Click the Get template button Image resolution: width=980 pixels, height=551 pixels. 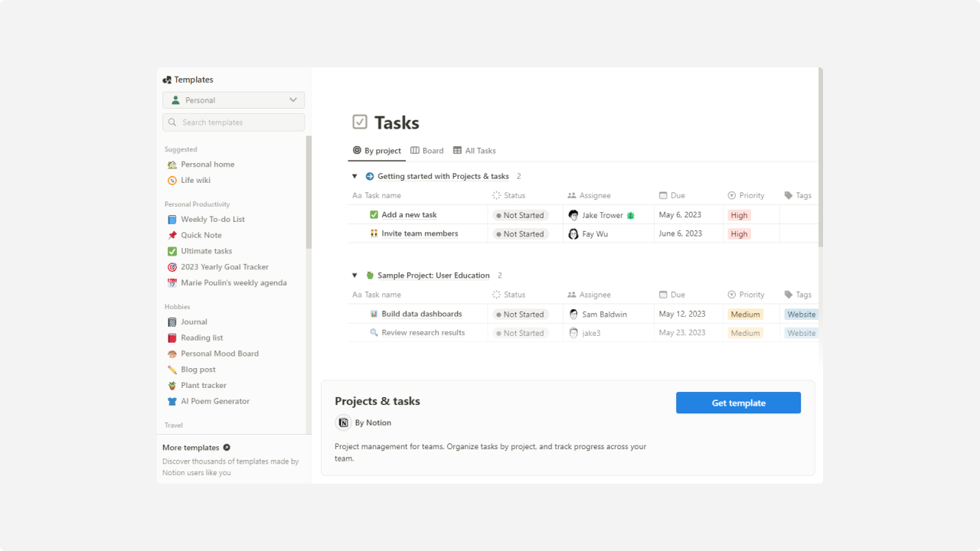point(738,403)
